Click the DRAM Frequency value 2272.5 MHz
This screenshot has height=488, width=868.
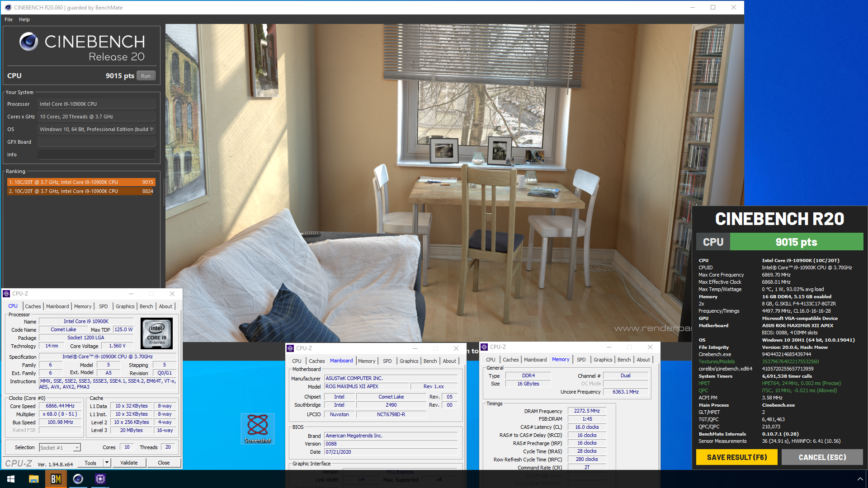pos(587,411)
